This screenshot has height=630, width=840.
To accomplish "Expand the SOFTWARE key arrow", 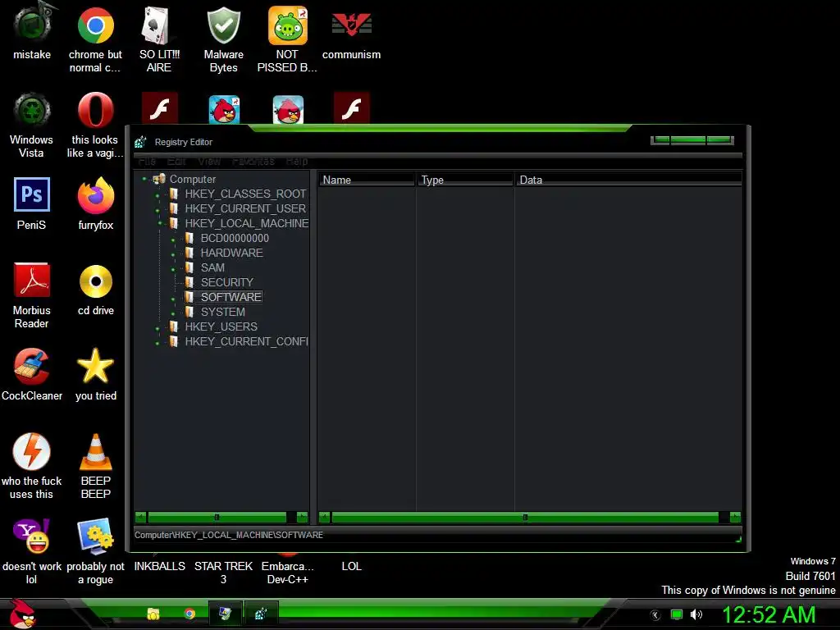I will pyautogui.click(x=173, y=299).
